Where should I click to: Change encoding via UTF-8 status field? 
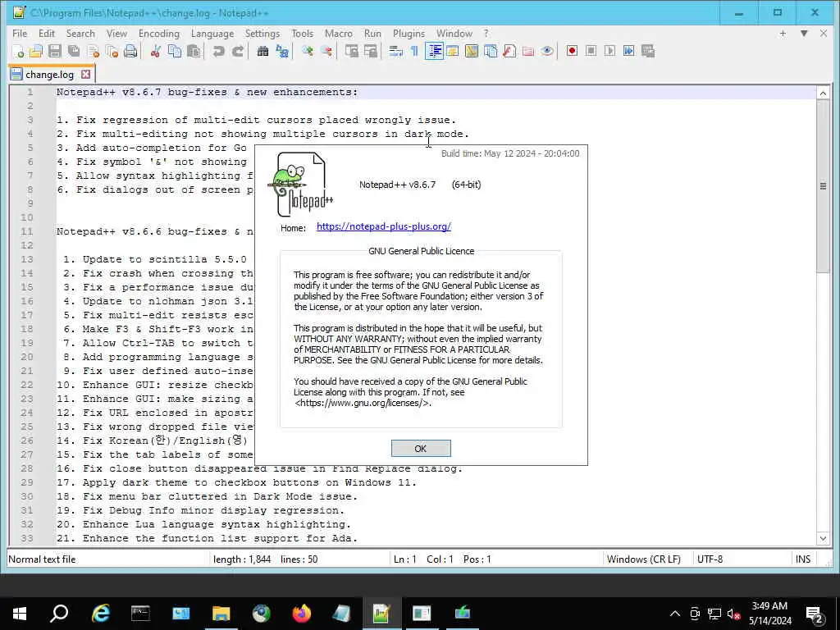[710, 559]
